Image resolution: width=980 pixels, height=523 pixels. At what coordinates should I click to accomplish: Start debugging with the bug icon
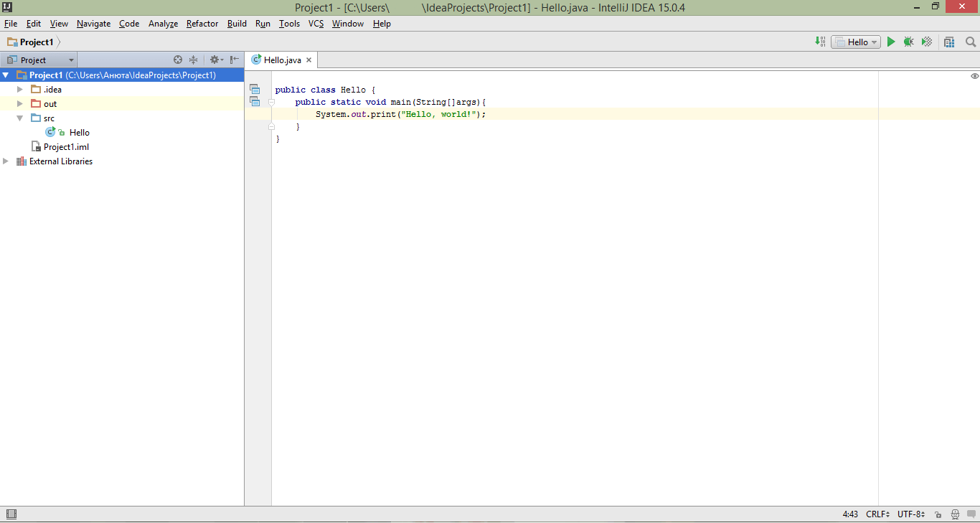pyautogui.click(x=909, y=42)
